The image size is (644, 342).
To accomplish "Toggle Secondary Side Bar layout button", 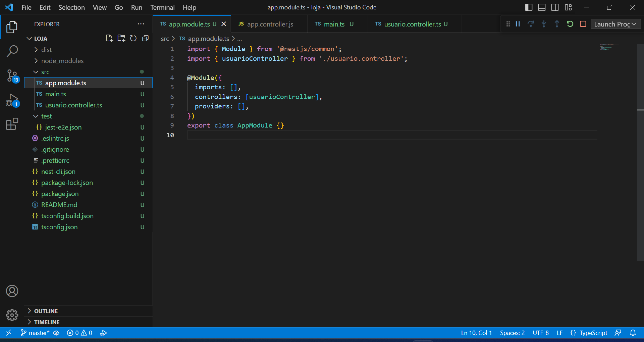I will (555, 7).
